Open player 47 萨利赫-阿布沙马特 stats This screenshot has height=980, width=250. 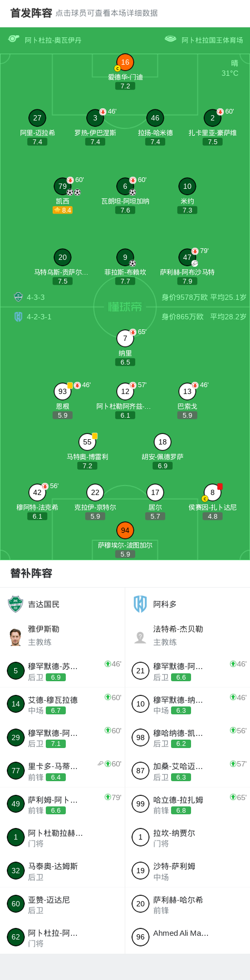(x=187, y=257)
